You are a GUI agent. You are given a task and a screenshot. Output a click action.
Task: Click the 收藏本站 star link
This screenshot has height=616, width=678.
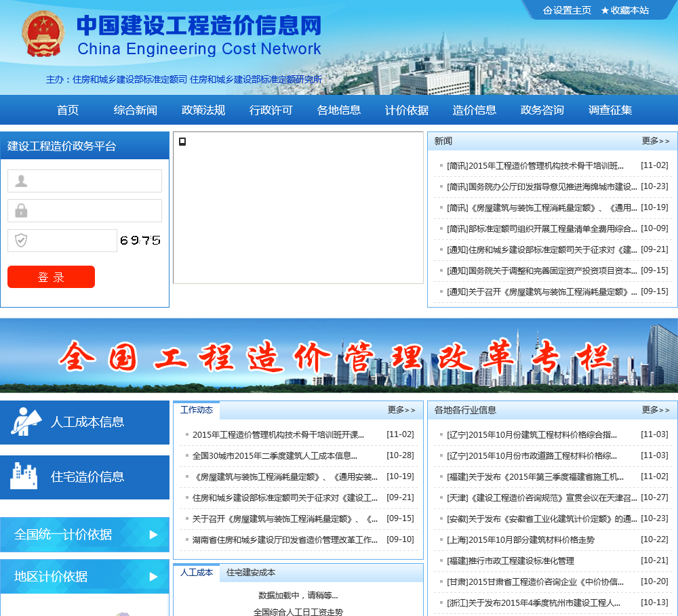(x=625, y=10)
